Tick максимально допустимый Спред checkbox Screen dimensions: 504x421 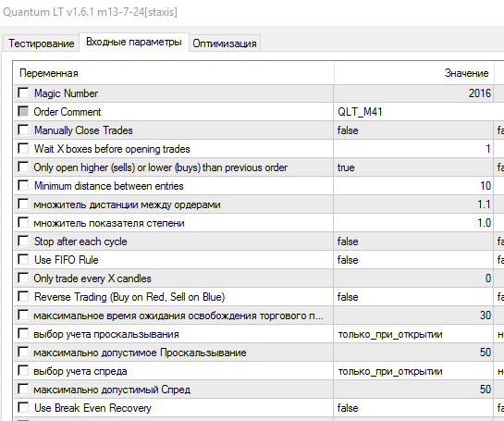click(x=23, y=390)
